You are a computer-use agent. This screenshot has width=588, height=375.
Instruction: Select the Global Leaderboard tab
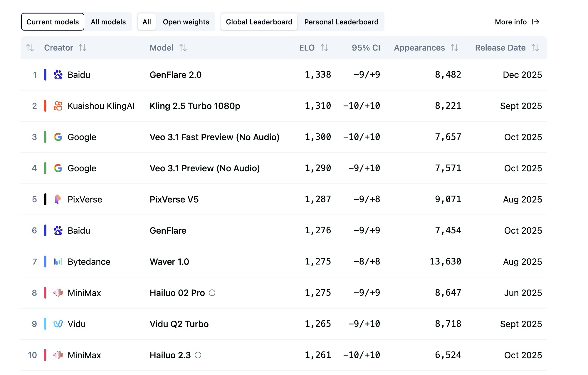tap(259, 22)
